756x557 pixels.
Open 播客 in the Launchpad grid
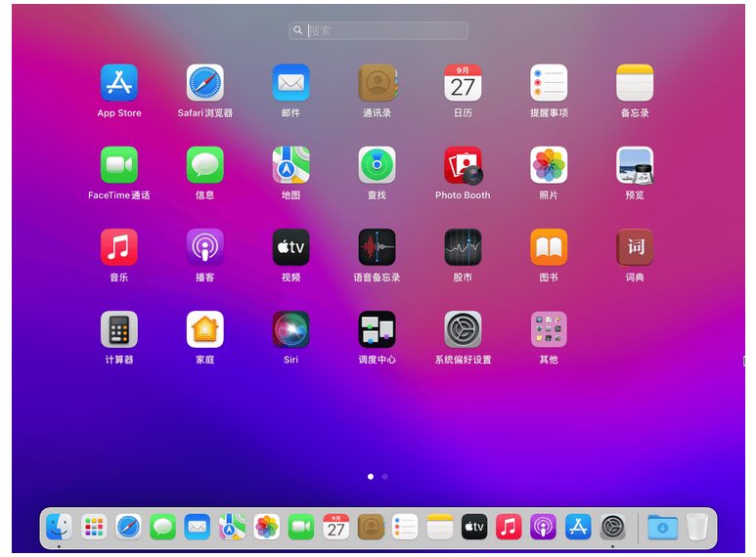tap(205, 247)
